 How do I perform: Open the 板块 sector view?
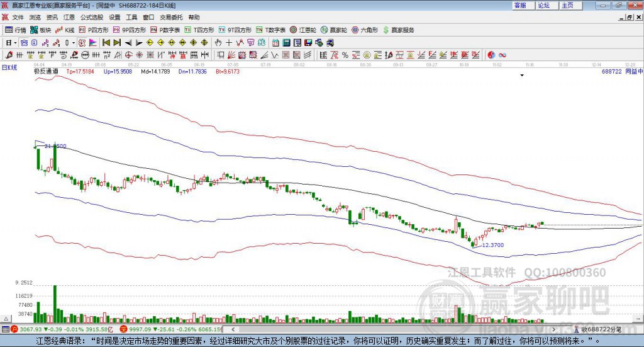[40, 30]
